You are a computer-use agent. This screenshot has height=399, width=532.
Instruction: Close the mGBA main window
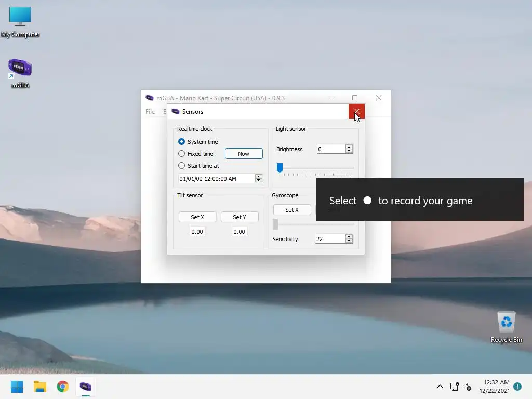(x=379, y=98)
